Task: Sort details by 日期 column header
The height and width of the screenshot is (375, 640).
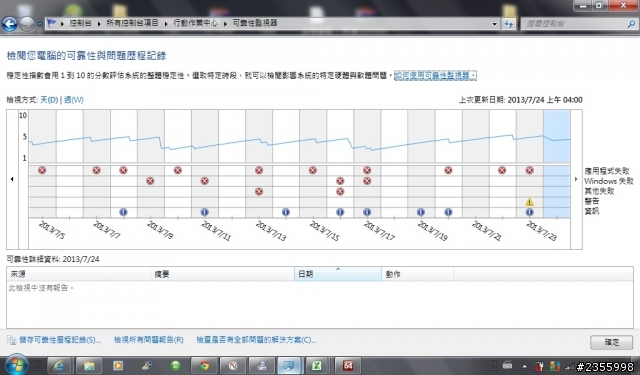Action: tap(338, 274)
